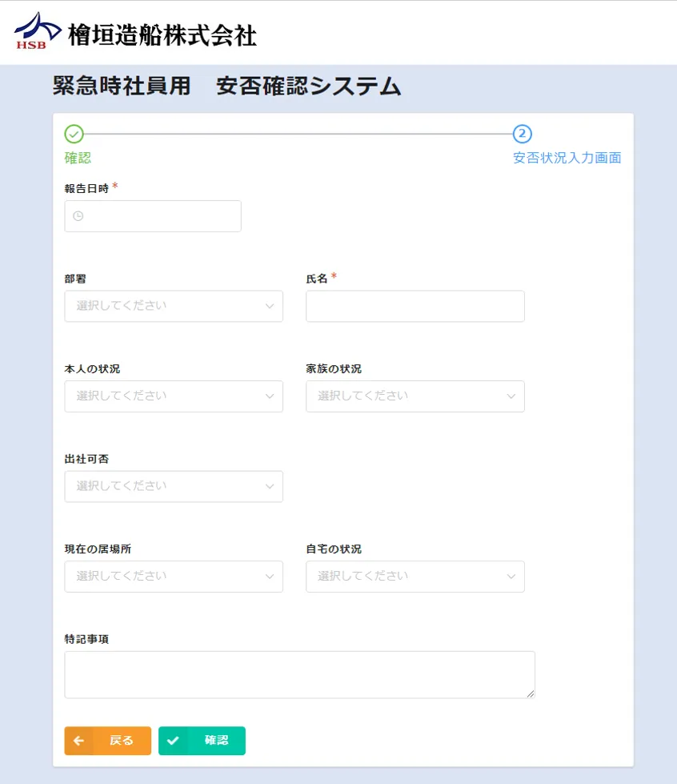Click the green checkmark step 1 circle

coord(74,134)
